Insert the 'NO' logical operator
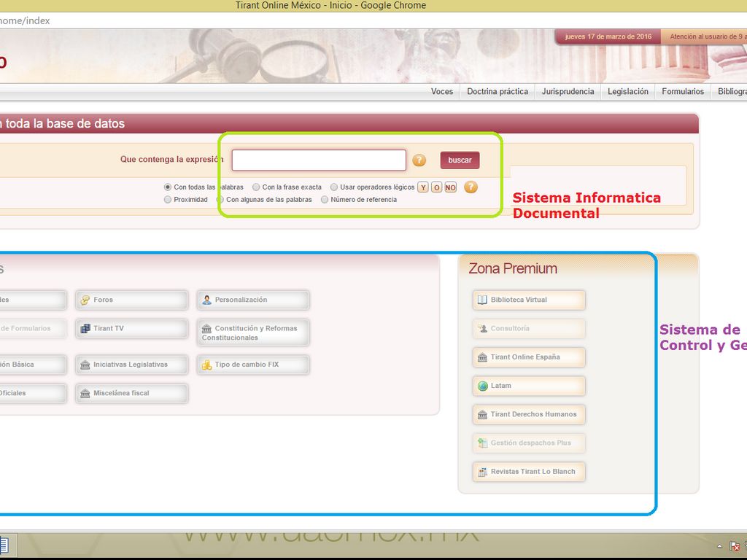The image size is (747, 560). 450,187
